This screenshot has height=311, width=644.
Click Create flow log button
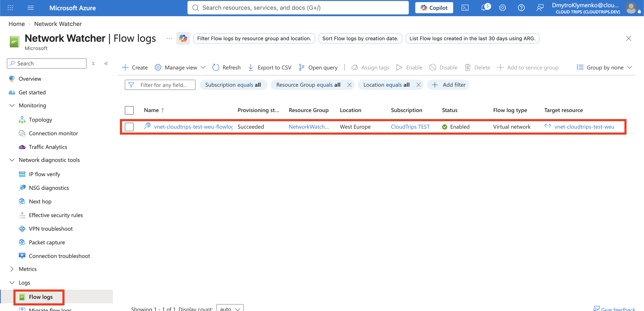(135, 68)
